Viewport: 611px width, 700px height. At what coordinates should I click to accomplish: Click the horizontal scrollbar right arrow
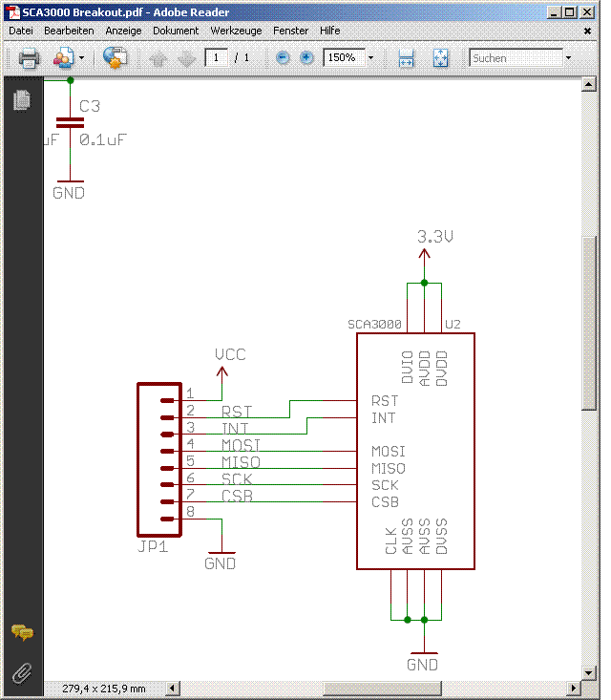tap(574, 689)
